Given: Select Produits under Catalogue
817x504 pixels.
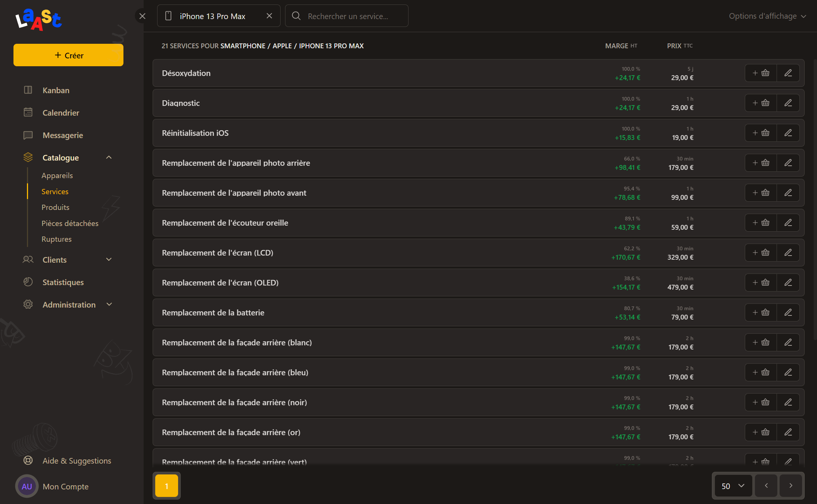Looking at the screenshot, I should pos(55,207).
